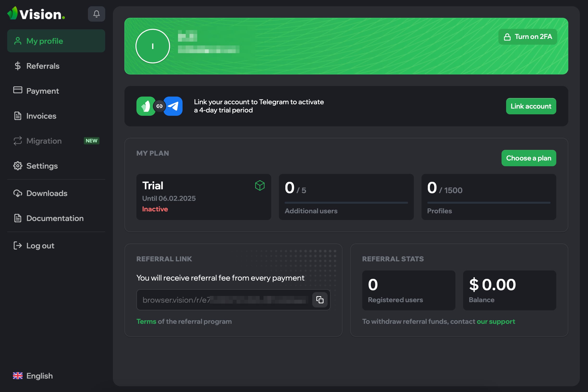This screenshot has height=392, width=588.
Task: Open the Downloads page
Action: 56,193
